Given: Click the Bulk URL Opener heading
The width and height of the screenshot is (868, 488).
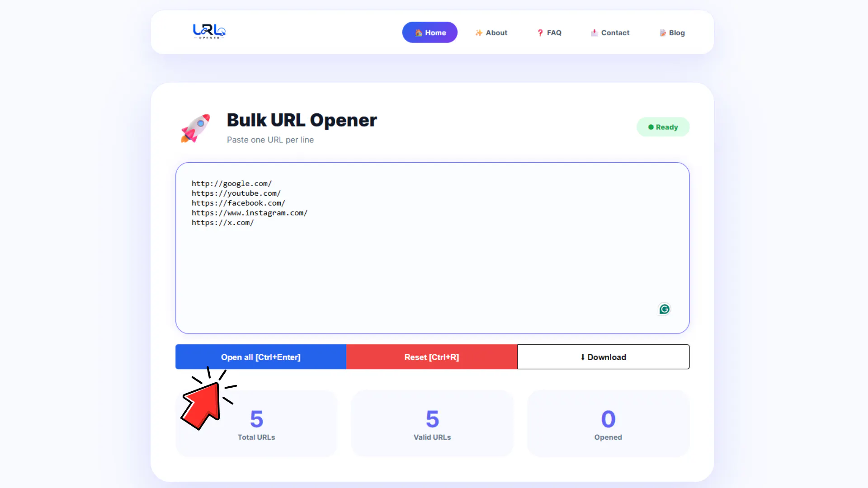Looking at the screenshot, I should click(x=302, y=120).
